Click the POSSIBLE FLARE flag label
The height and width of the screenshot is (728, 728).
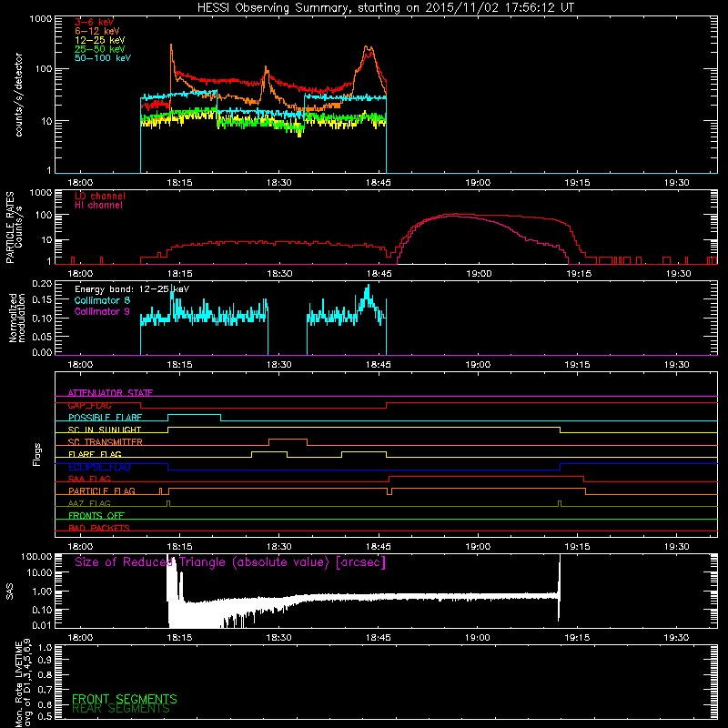point(105,418)
